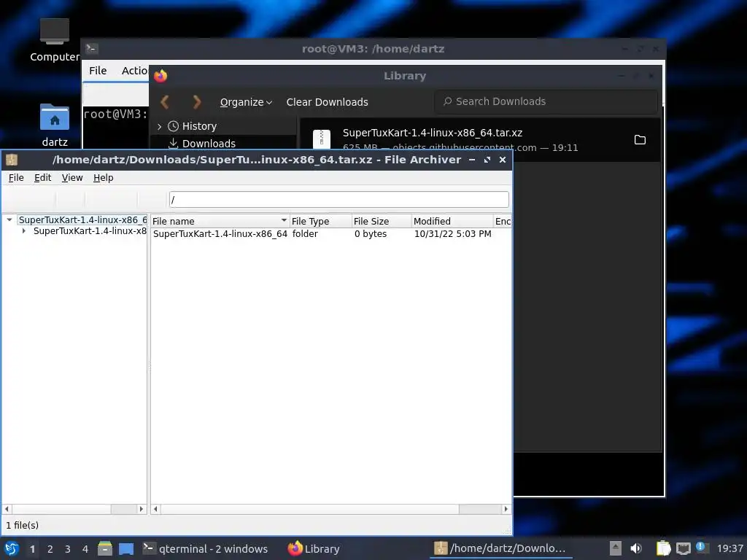This screenshot has height=560, width=747.
Task: Sort by File Type column
Action: coord(320,221)
